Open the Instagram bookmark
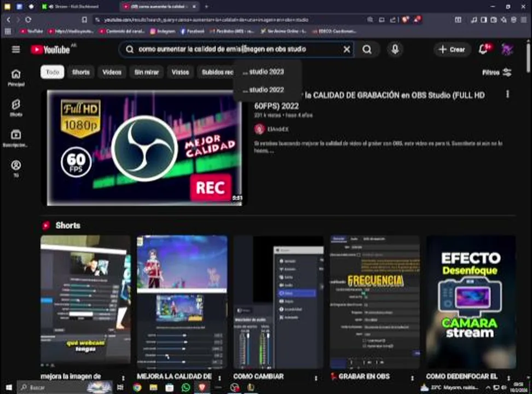This screenshot has width=532, height=394. (163, 31)
